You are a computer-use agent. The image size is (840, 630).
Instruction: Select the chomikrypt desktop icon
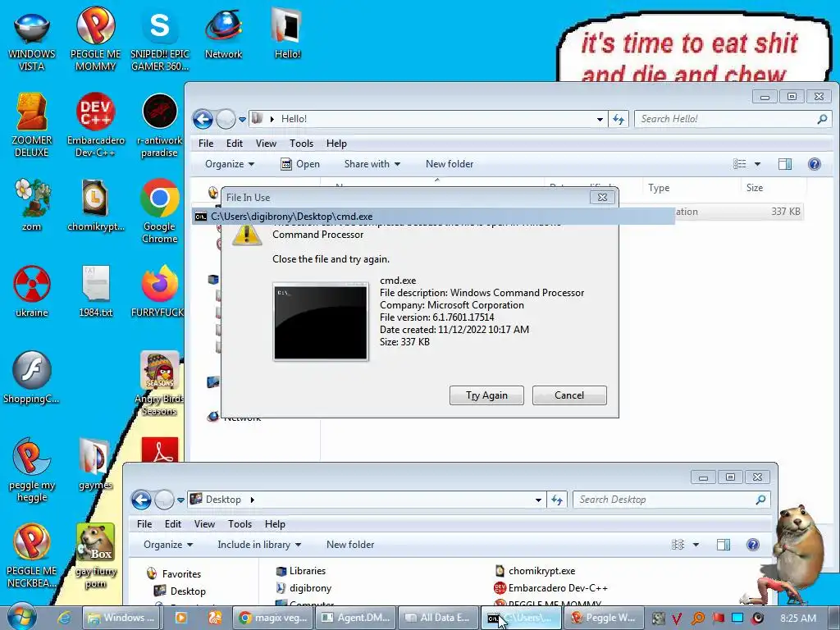point(95,204)
